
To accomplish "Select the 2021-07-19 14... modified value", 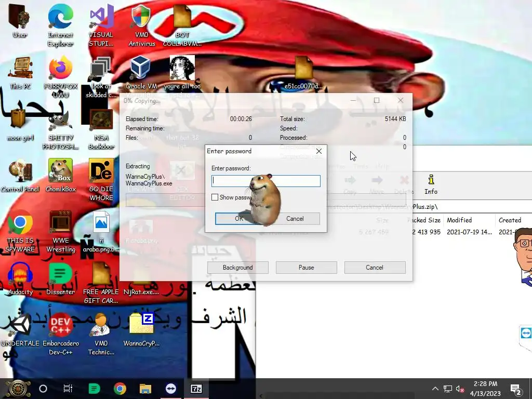I will tap(469, 232).
